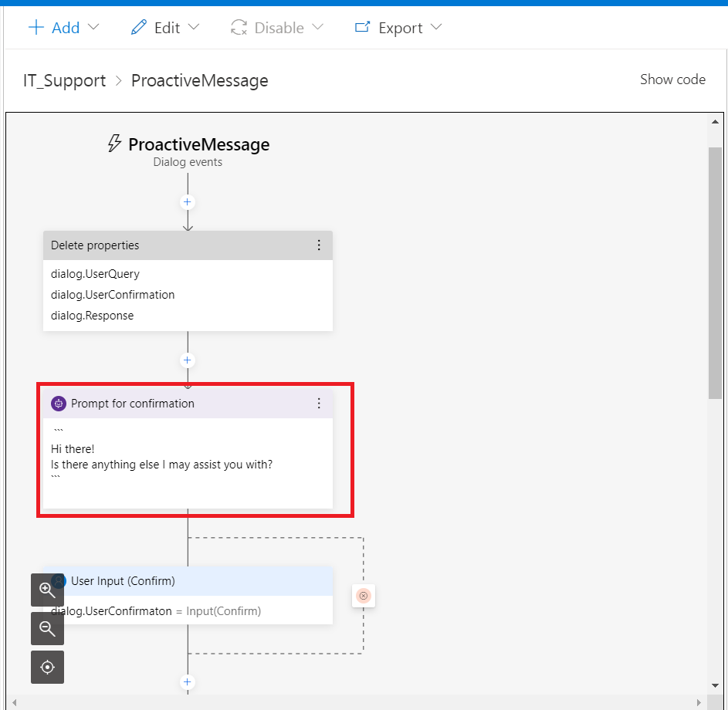Click the plus icon above Delete properties
The height and width of the screenshot is (710, 728).
coord(187,201)
